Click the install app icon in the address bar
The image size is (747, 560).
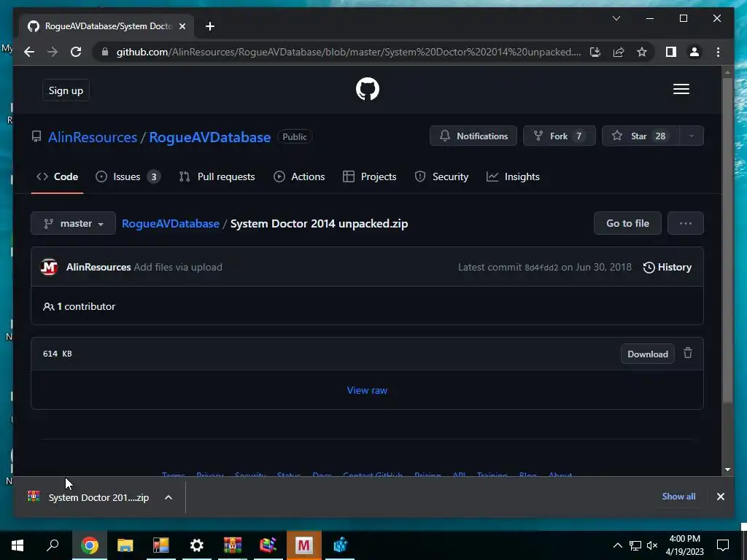point(595,52)
